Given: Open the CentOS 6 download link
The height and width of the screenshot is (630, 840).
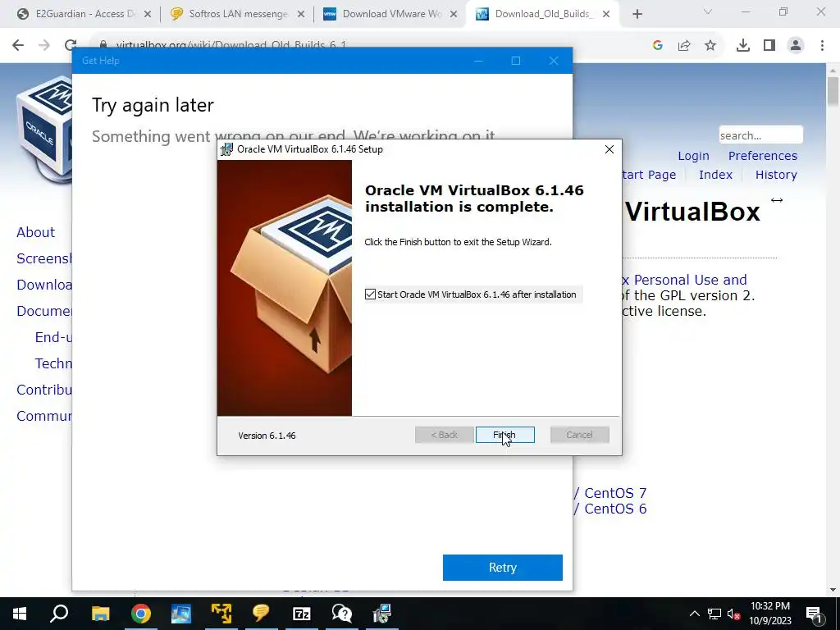Looking at the screenshot, I should 615,509.
